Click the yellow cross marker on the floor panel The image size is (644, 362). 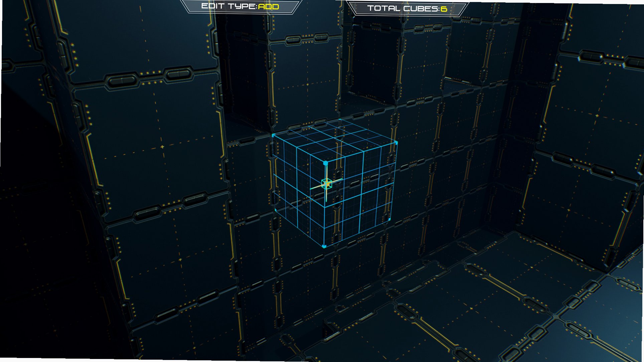(471, 308)
